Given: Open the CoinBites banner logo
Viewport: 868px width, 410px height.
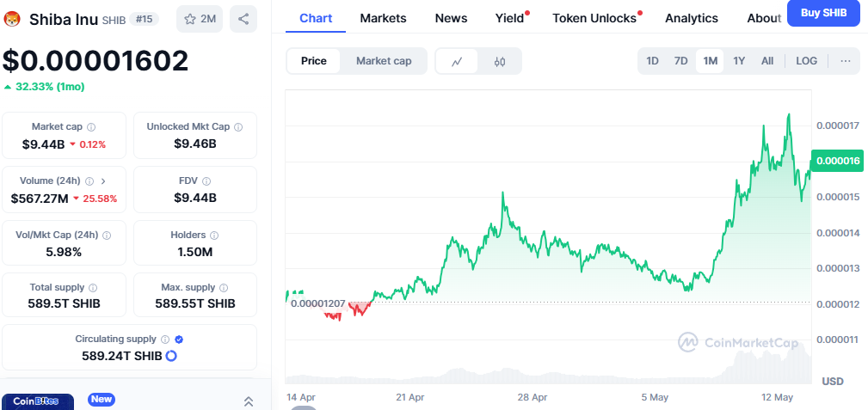Looking at the screenshot, I should click(38, 401).
